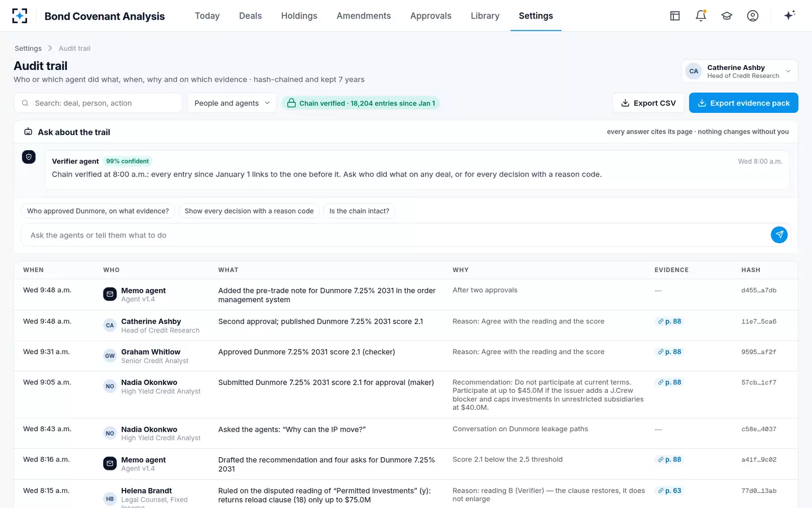
Task: Switch to the Deals tab
Action: (250, 16)
